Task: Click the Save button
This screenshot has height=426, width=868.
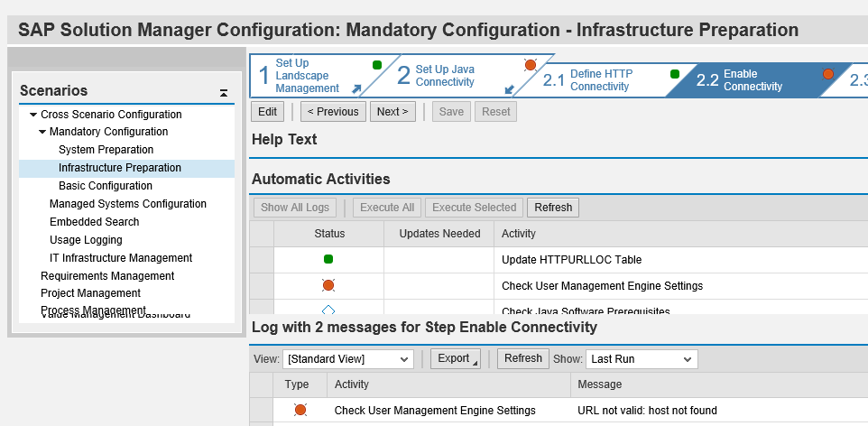Action: click(x=451, y=111)
